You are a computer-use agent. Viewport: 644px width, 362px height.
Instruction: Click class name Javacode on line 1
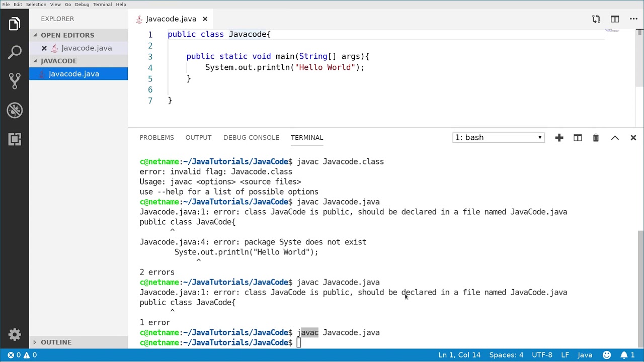248,34
